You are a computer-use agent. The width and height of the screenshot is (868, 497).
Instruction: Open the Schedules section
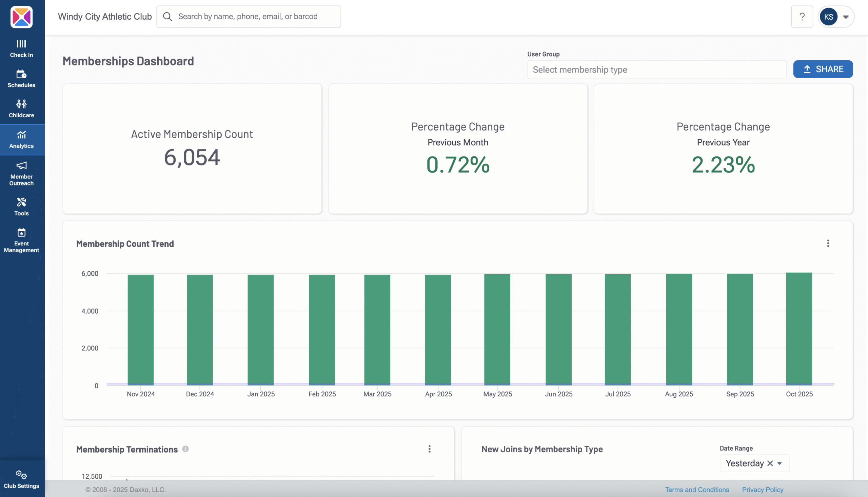21,78
